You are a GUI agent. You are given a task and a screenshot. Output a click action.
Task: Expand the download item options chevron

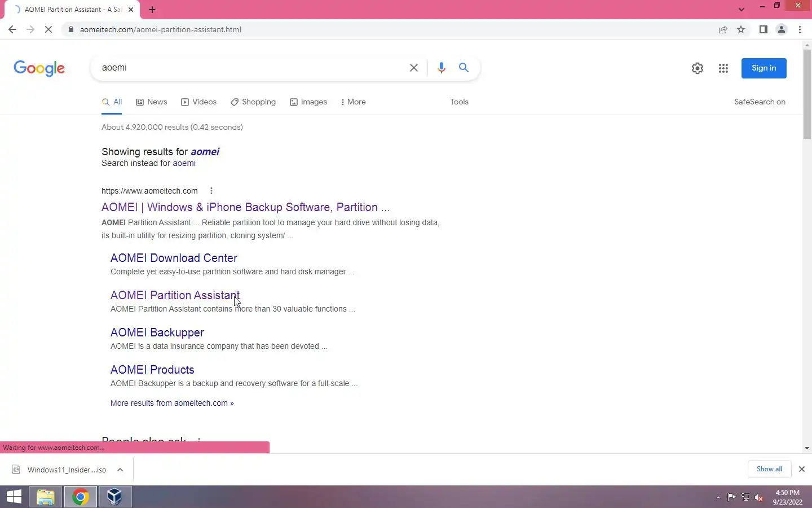coord(120,470)
